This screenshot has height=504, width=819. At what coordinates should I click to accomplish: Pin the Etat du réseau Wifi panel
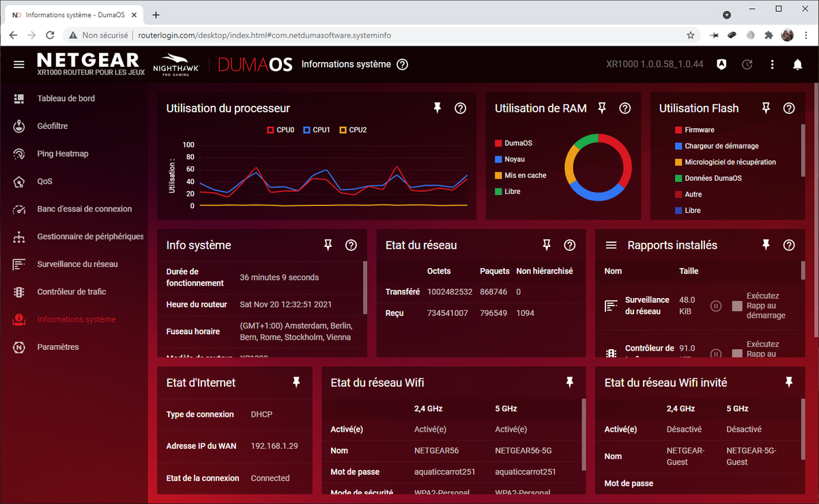point(570,383)
